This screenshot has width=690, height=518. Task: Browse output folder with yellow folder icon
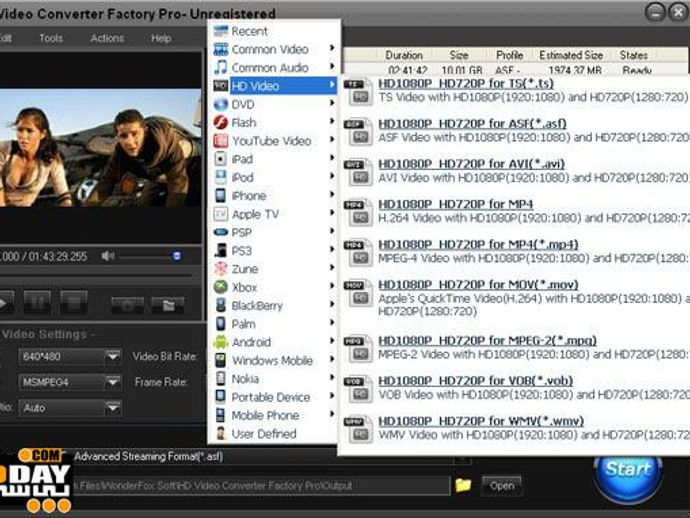pos(463,485)
